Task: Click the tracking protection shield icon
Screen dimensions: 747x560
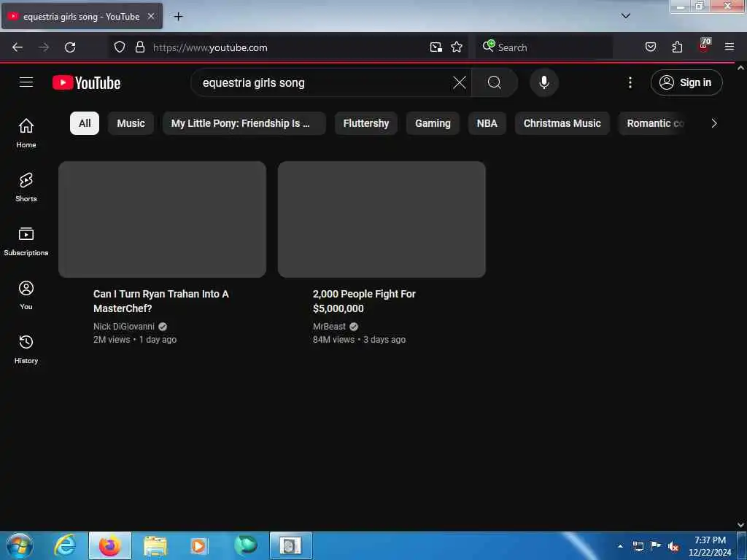Action: tap(120, 47)
